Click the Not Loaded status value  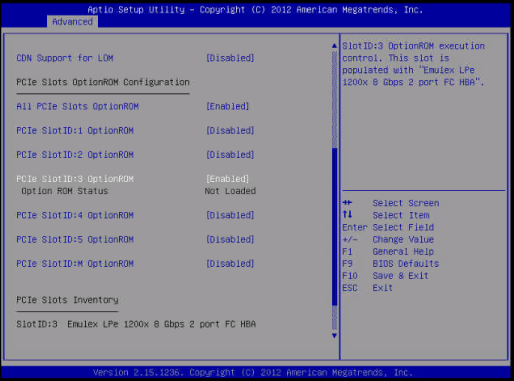[230, 191]
